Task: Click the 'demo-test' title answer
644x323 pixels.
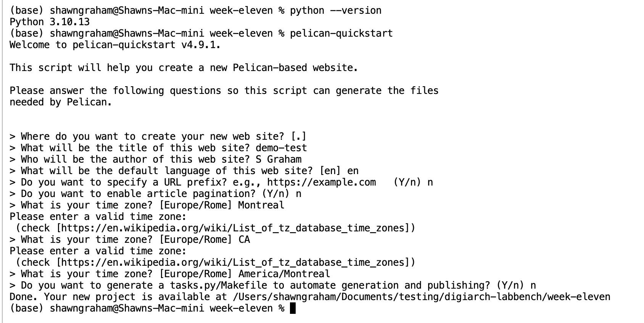Action: pos(281,148)
